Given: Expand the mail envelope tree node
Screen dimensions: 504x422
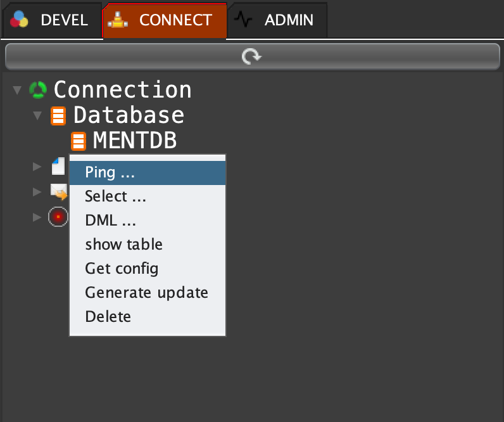Looking at the screenshot, I should tap(37, 191).
